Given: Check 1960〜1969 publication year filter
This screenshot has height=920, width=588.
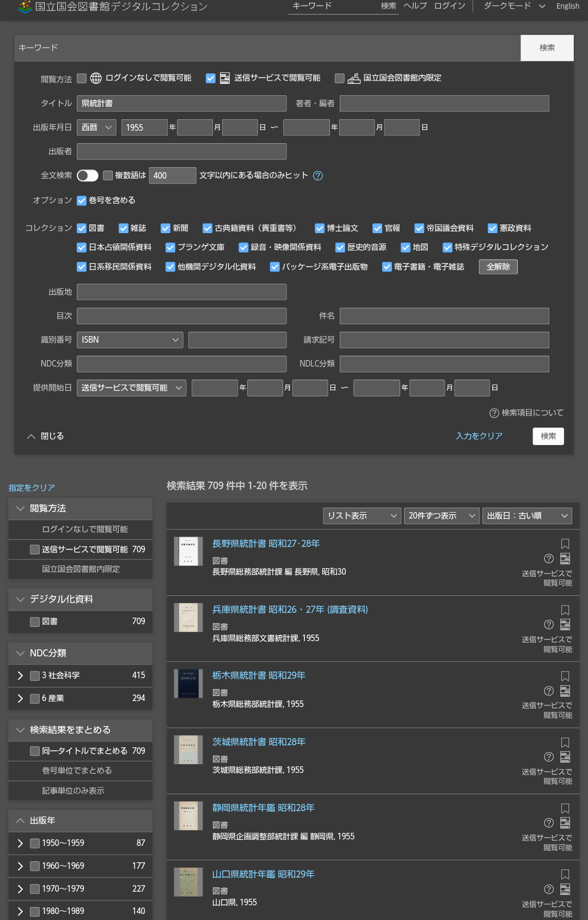Looking at the screenshot, I should tap(35, 866).
